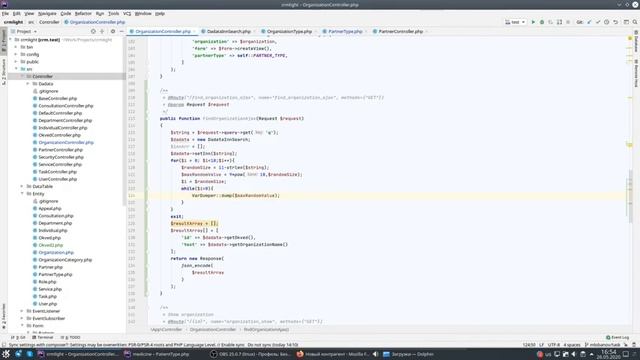Click the VarDumper::dump code line

pyautogui.click(x=236, y=196)
